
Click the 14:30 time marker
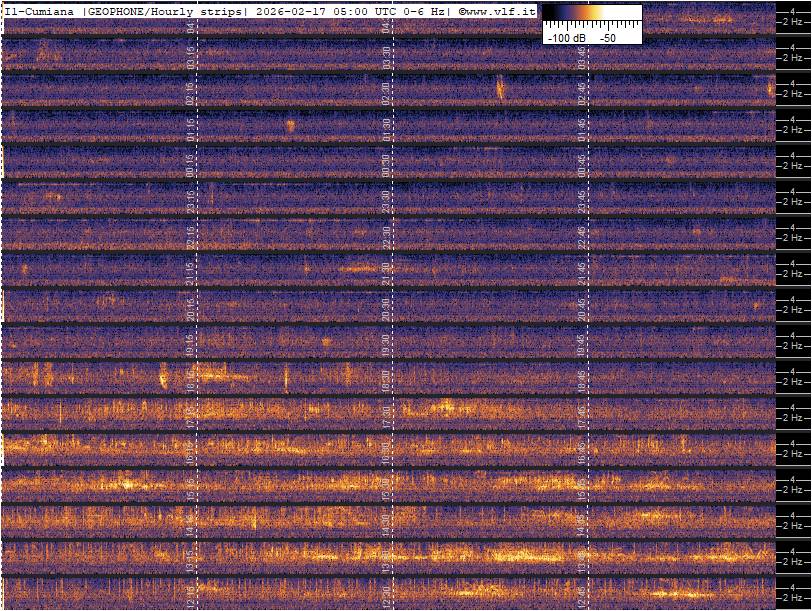coord(386,523)
